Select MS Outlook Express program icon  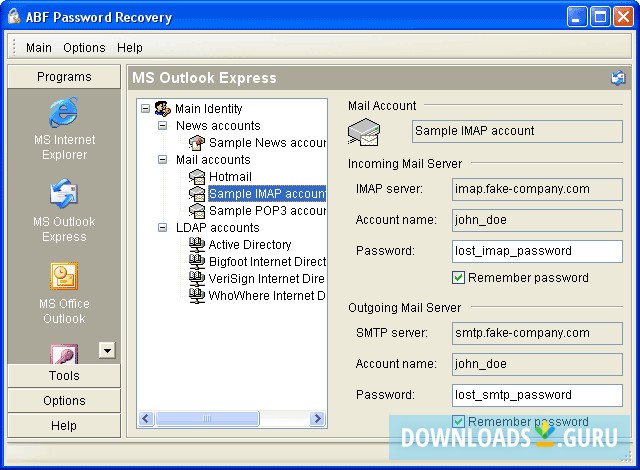[64, 193]
